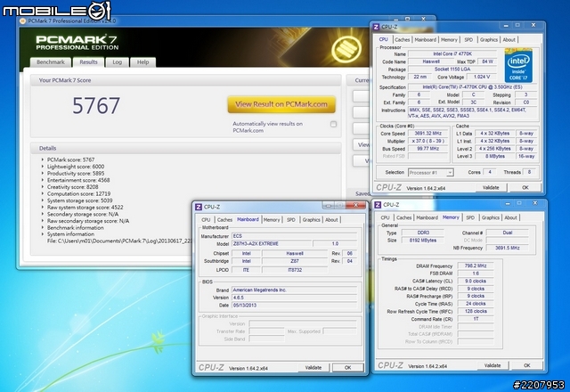Enable automatically view results checkbox

[333, 124]
